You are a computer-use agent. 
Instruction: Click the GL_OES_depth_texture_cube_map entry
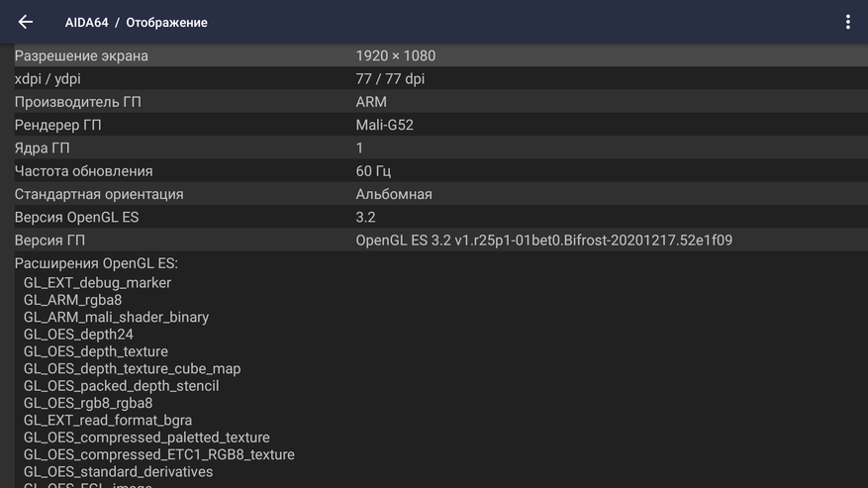(132, 368)
